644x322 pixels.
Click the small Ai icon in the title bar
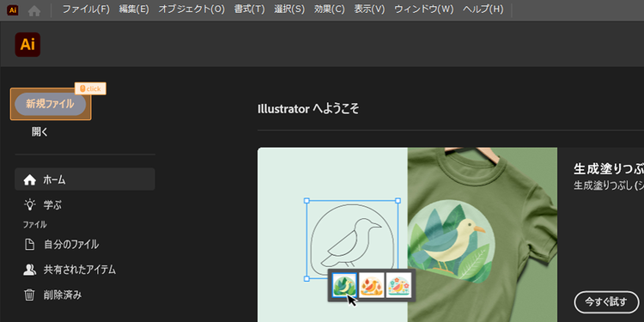(x=12, y=10)
